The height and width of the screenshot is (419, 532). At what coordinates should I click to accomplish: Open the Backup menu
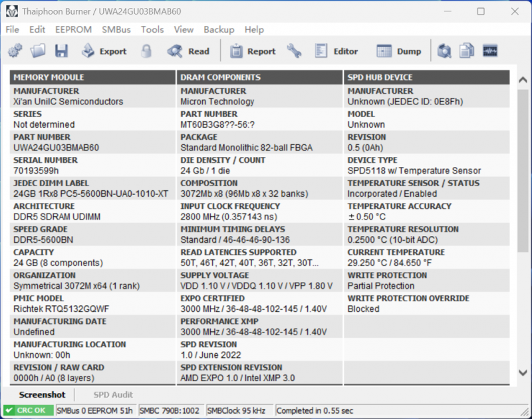coord(219,29)
